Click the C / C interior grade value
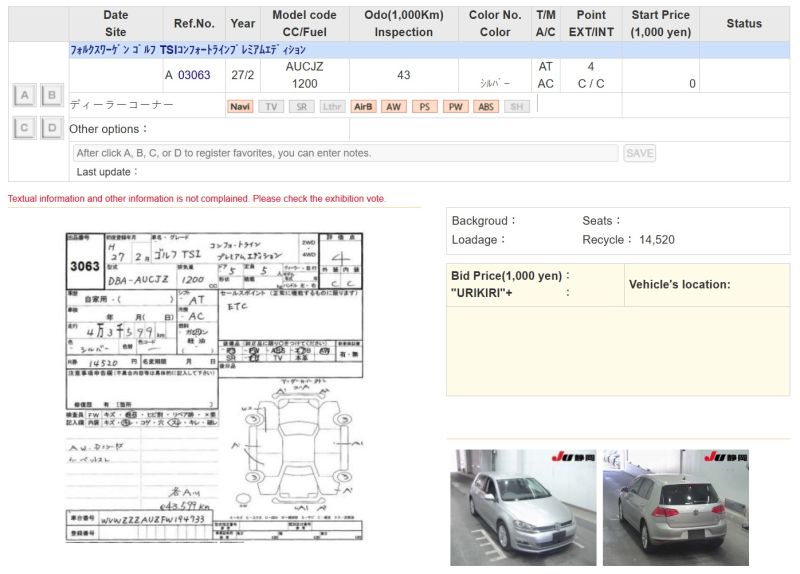 (x=591, y=84)
